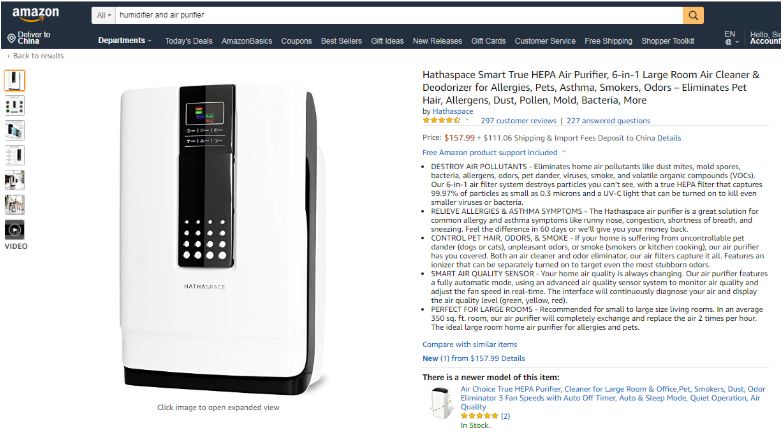Click the newer model product image
Image resolution: width=783 pixels, height=437 pixels.
pyautogui.click(x=440, y=403)
